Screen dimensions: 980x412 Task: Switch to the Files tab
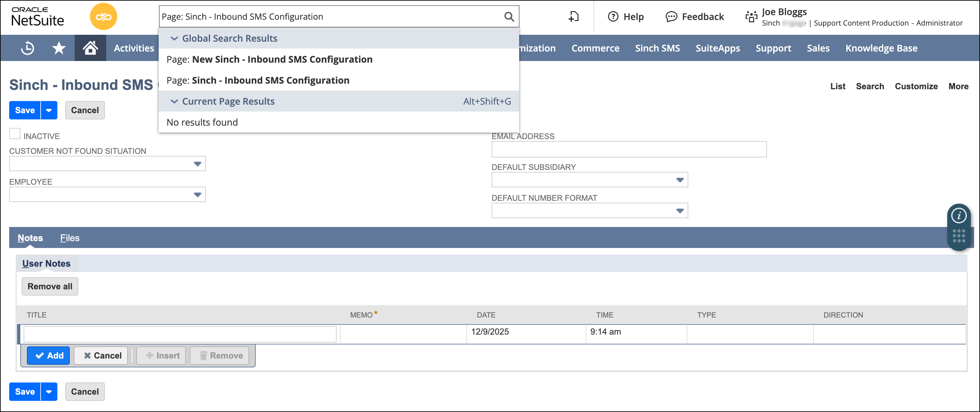point(69,237)
